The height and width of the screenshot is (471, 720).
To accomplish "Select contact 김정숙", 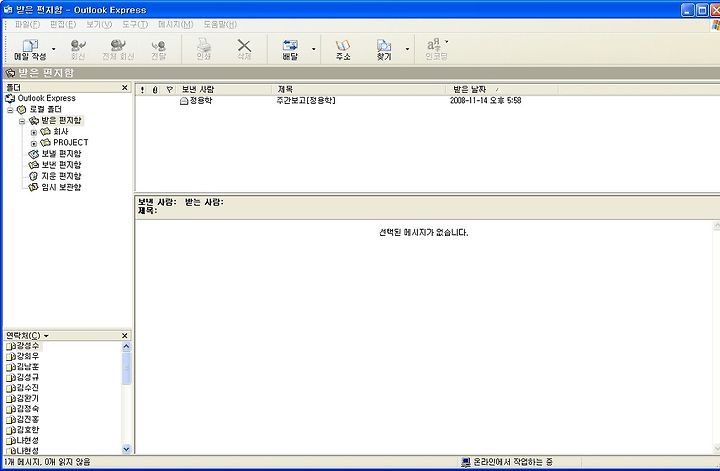I will pyautogui.click(x=28, y=409).
